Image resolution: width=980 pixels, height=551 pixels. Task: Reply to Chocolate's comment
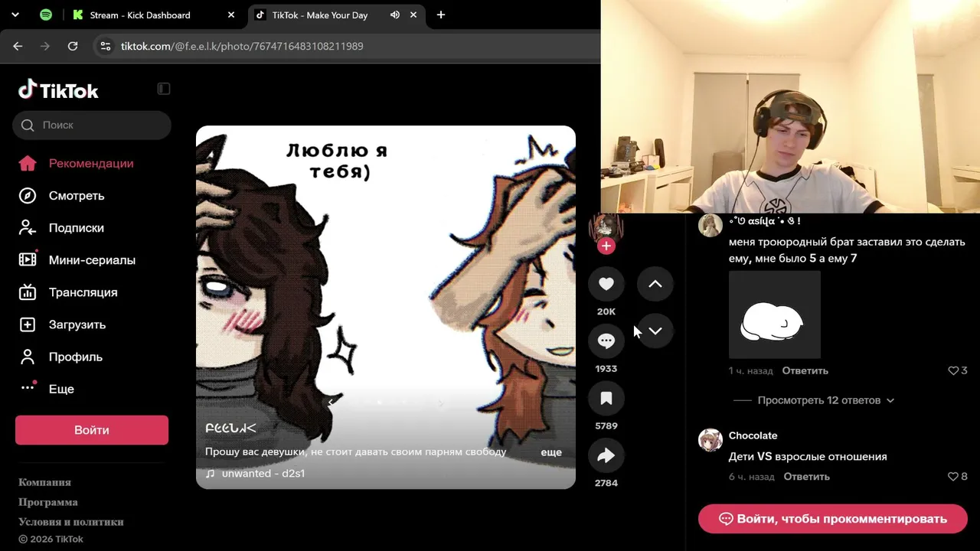[807, 476]
